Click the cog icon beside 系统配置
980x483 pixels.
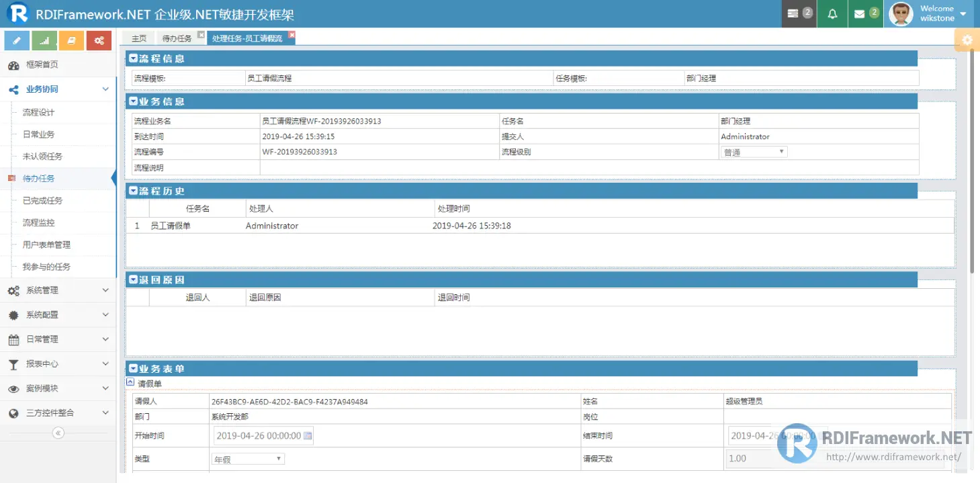tap(13, 315)
